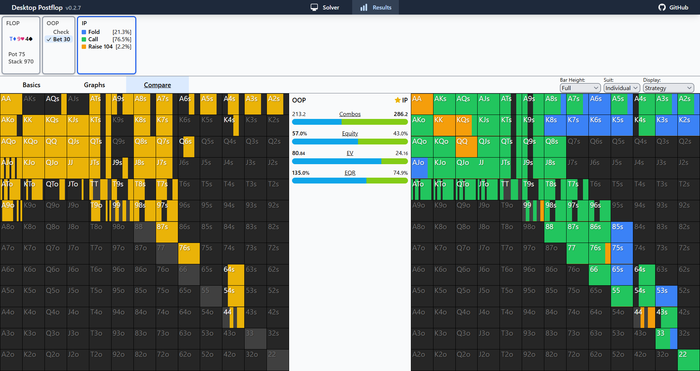700x371 pixels.
Task: Click the Equity comparison bar
Action: 350,141
